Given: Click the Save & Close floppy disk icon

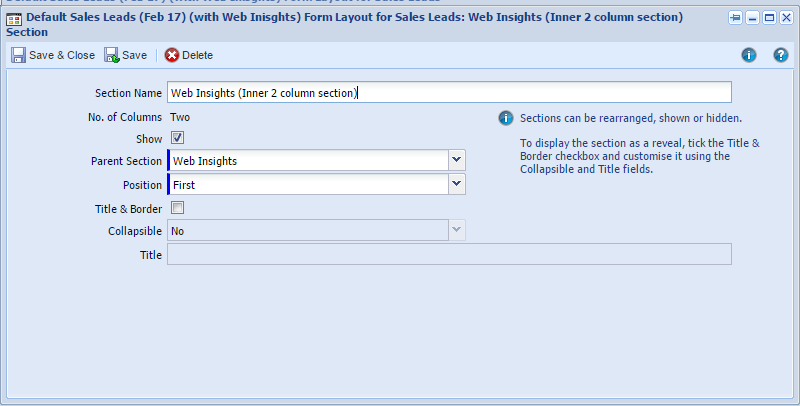Looking at the screenshot, I should pyautogui.click(x=18, y=55).
